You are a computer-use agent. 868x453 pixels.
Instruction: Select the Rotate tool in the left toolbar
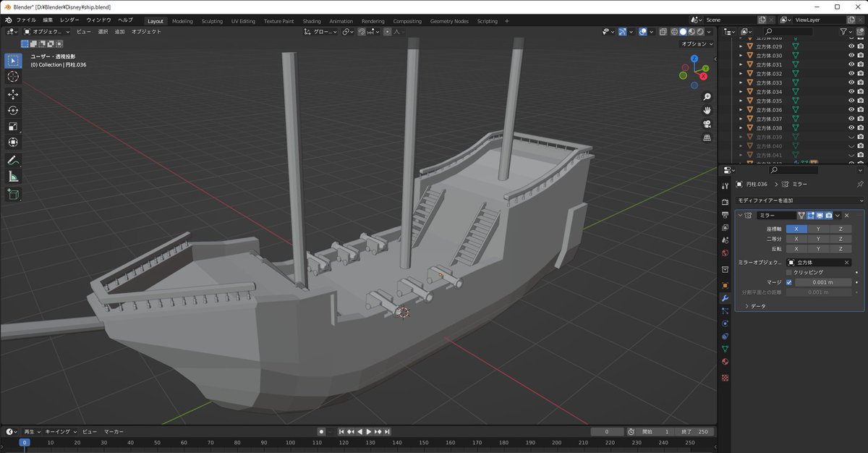(x=13, y=111)
